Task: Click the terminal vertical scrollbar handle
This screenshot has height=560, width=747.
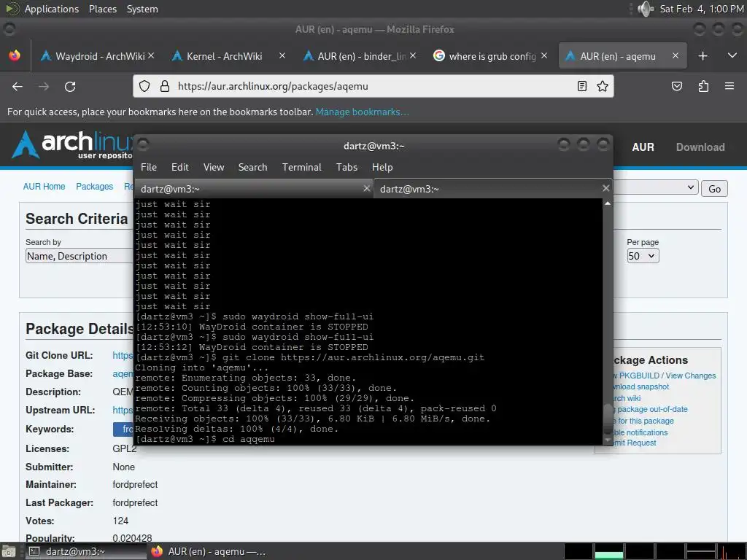Action: click(608, 419)
